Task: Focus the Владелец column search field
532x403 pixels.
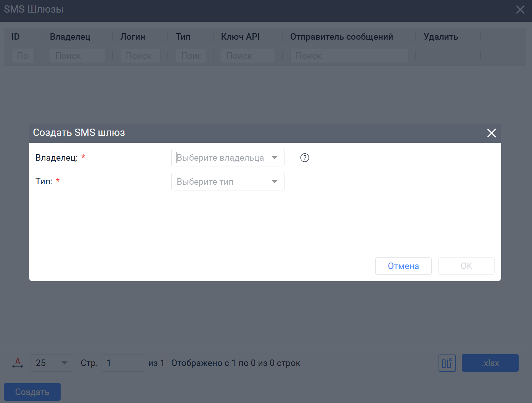Action: 77,56
